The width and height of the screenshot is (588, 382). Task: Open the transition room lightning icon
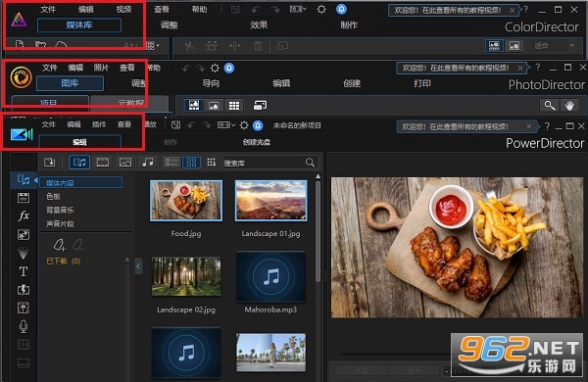(x=24, y=290)
